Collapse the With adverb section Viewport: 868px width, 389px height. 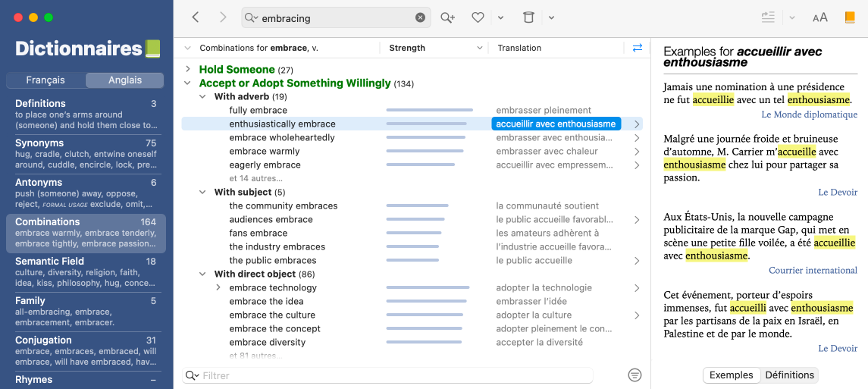pyautogui.click(x=203, y=97)
